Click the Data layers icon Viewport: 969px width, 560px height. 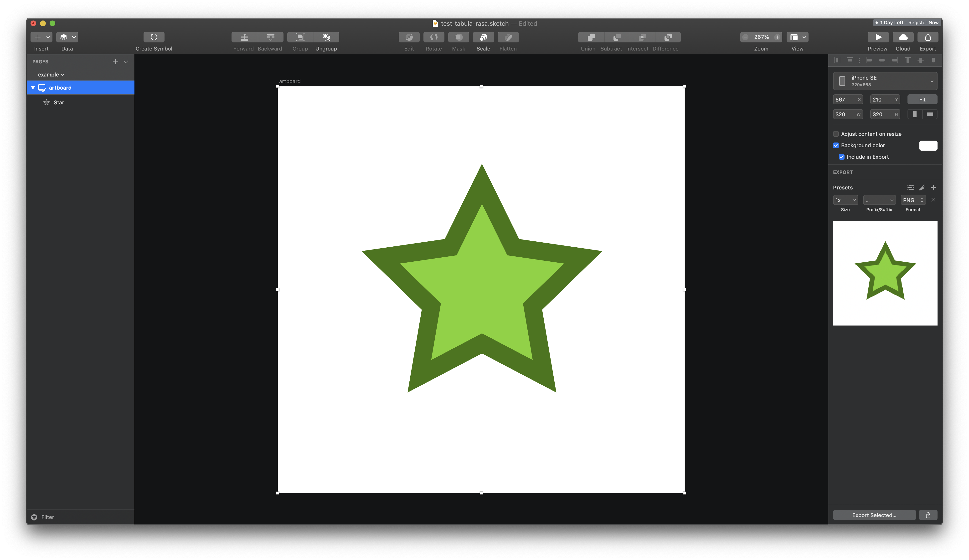(x=64, y=37)
